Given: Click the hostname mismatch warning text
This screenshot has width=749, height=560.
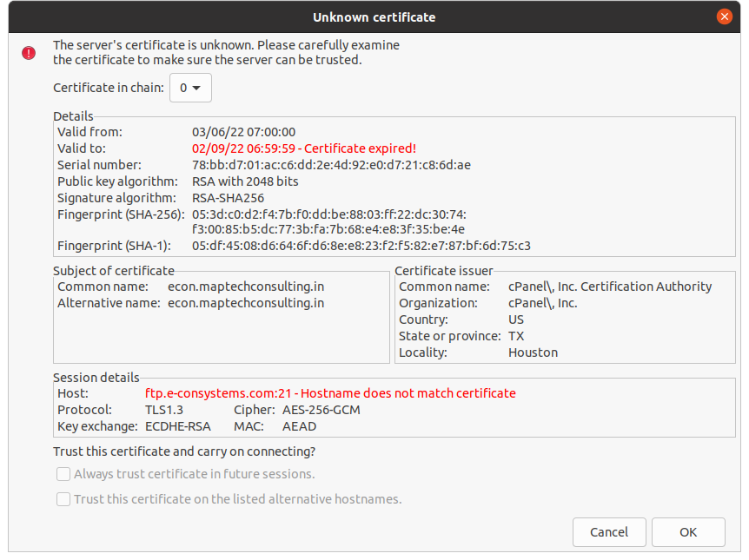Looking at the screenshot, I should 330,393.
